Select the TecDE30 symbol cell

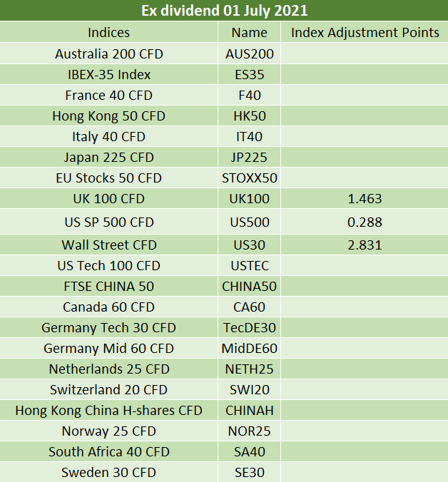(x=250, y=327)
